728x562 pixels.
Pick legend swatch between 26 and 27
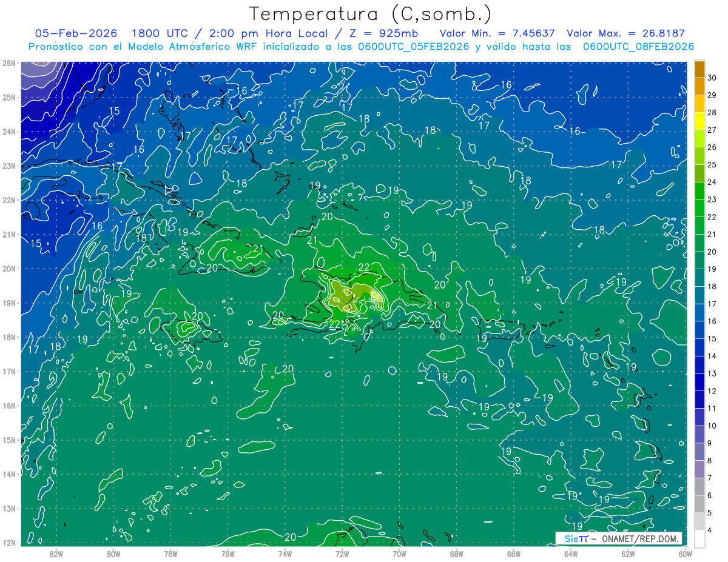(x=699, y=138)
